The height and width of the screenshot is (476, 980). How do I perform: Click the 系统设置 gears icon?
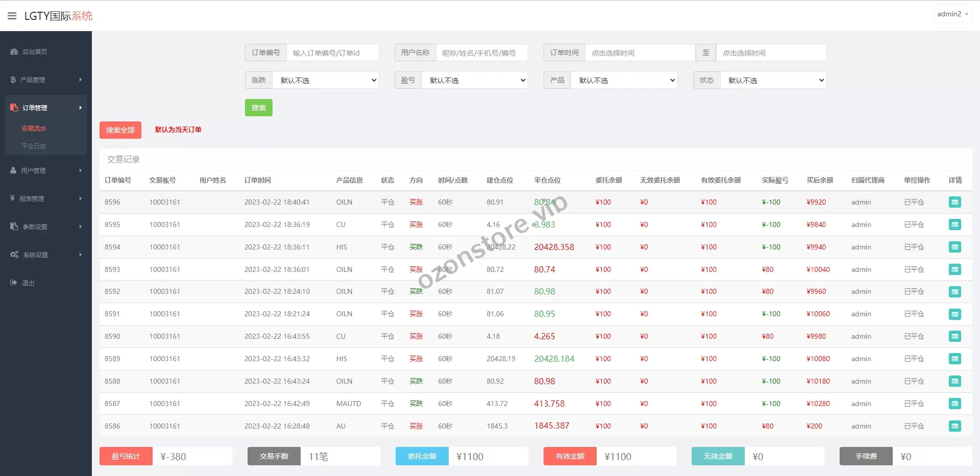tap(14, 255)
